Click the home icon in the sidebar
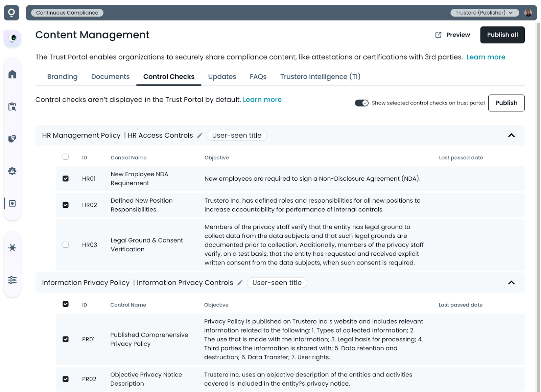Screen dimensions: 541x392 pos(12,74)
